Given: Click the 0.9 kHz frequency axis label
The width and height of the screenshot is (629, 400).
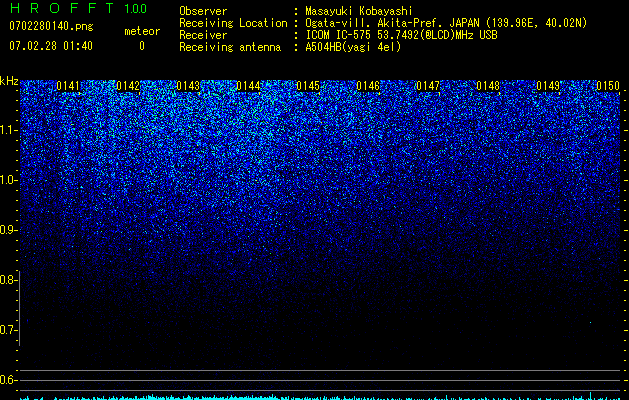Looking at the screenshot, I should point(8,230).
